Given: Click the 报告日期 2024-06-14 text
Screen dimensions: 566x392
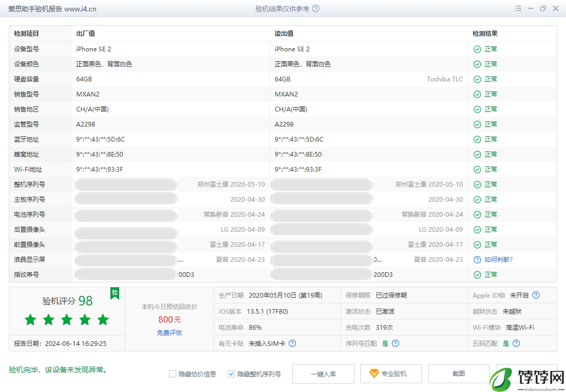Looking at the screenshot, I should click(60, 343).
